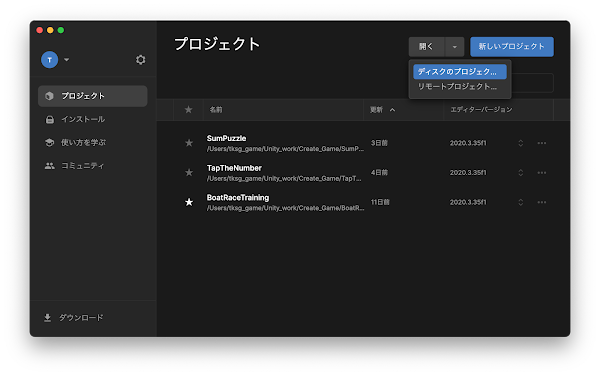Open the BoatRaceTraining project
This screenshot has height=376, width=600.
point(238,198)
